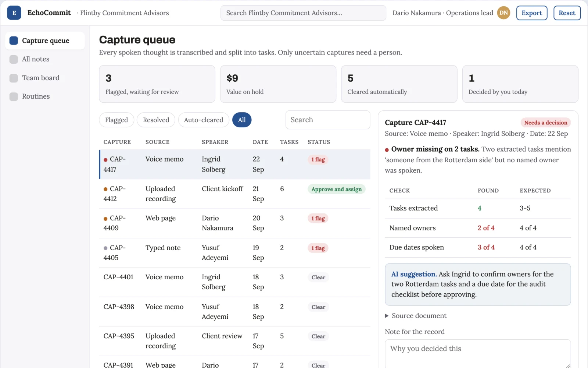The height and width of the screenshot is (368, 588).
Task: Click the Needs a decision badge
Action: point(545,123)
